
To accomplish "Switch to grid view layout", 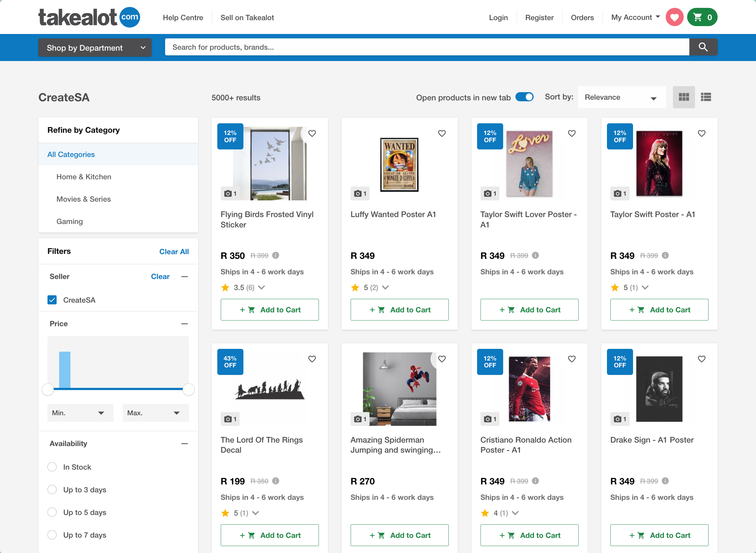I will coord(683,97).
